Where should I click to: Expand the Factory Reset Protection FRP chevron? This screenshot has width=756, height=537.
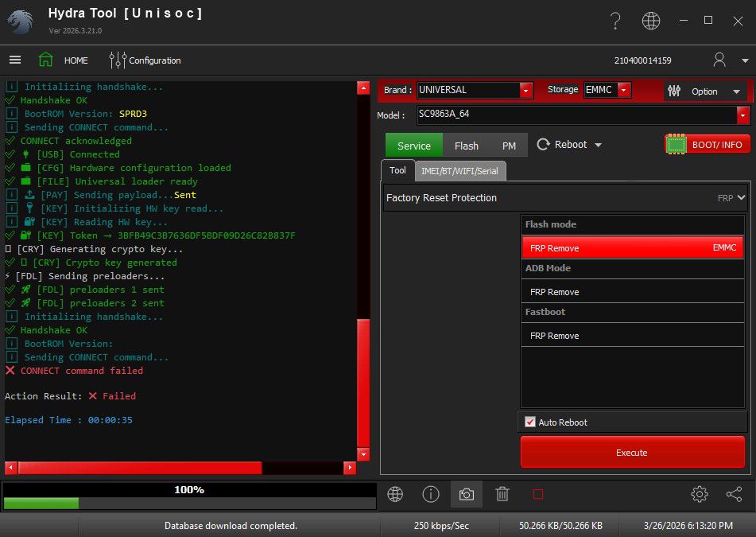pyautogui.click(x=741, y=197)
